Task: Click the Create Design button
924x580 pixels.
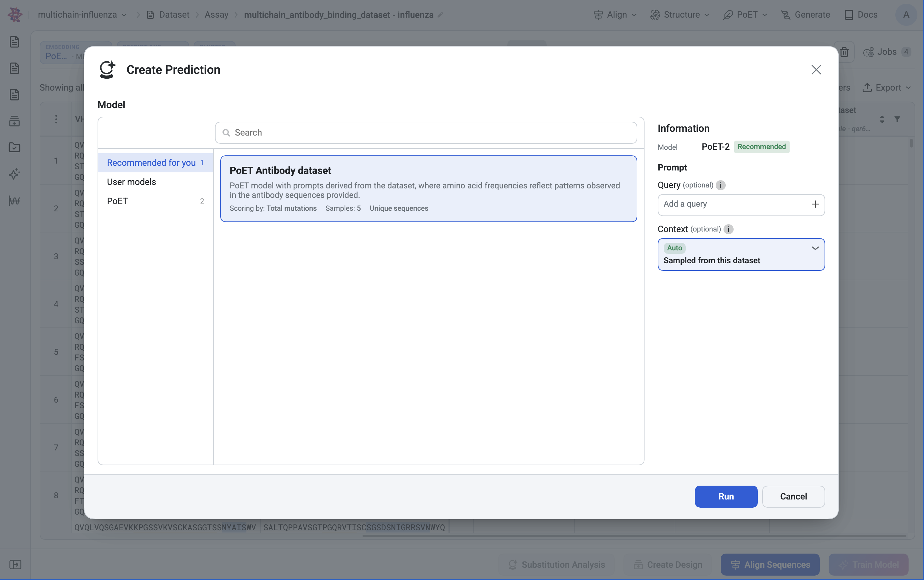Action: (668, 565)
